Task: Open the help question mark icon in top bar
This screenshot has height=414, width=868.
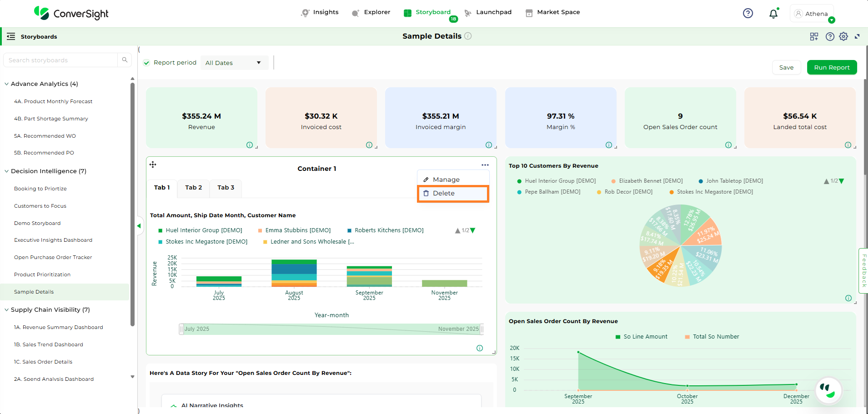Action: coord(748,14)
